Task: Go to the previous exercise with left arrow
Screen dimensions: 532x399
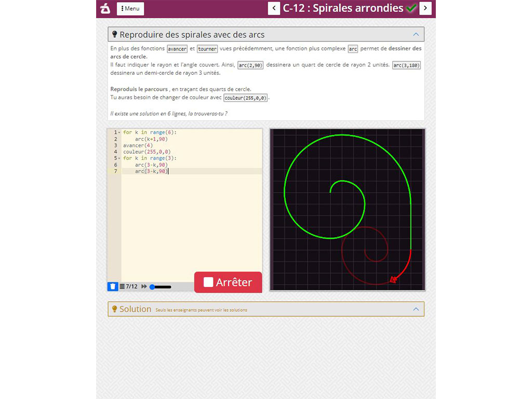Action: 274,8
